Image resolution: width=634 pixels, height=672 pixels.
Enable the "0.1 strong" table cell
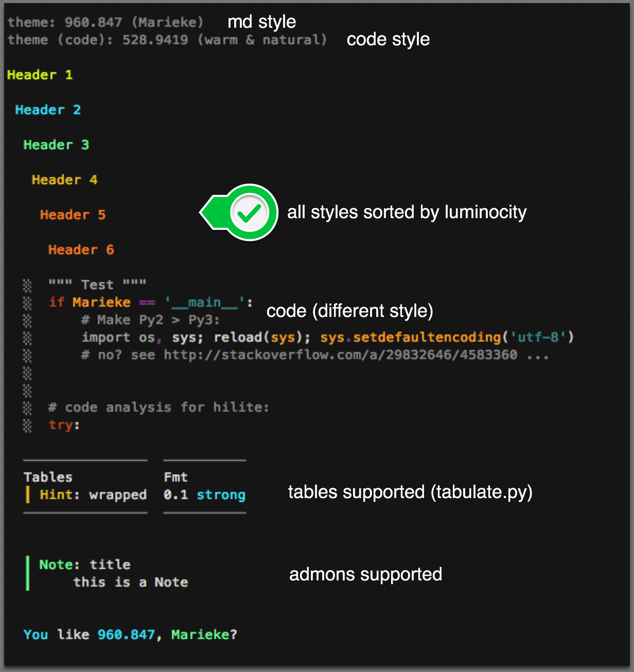[204, 494]
